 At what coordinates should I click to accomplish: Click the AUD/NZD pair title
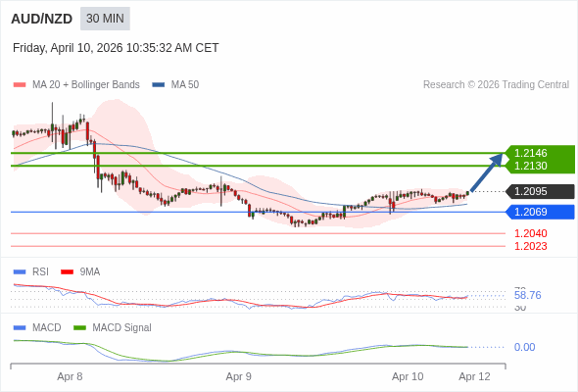[42, 19]
